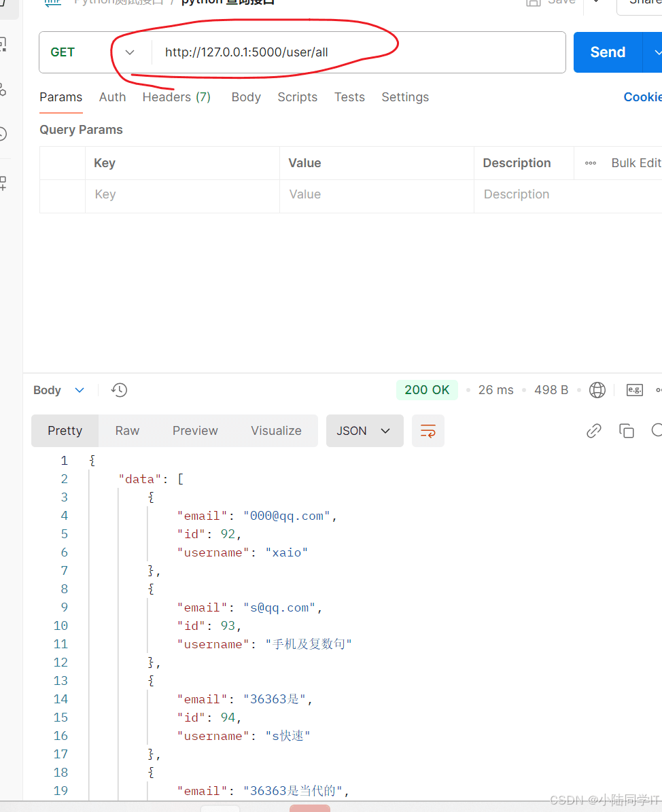Click the id value 93

(x=228, y=626)
